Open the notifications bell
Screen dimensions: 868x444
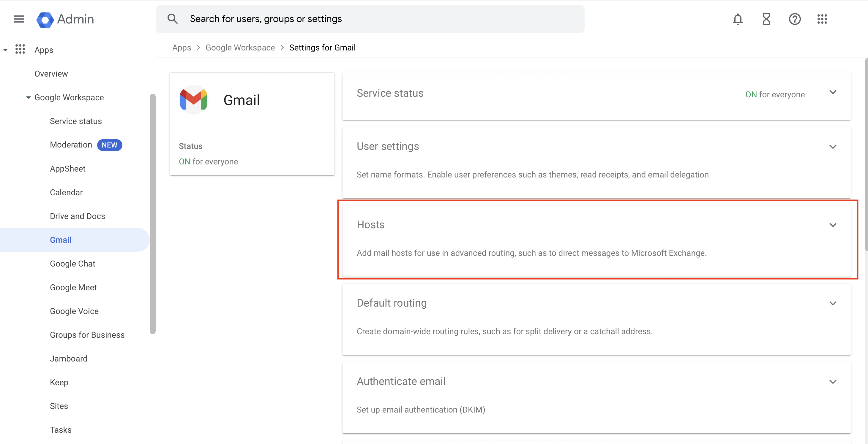click(738, 19)
